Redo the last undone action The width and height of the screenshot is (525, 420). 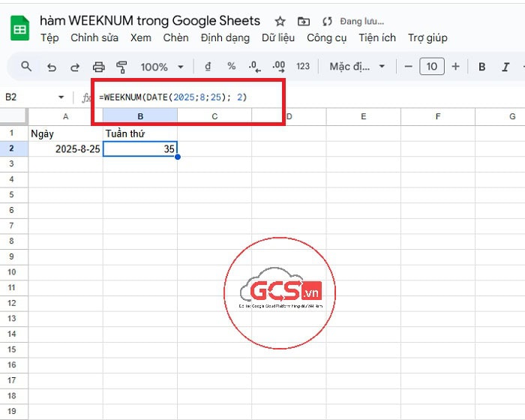pos(75,67)
